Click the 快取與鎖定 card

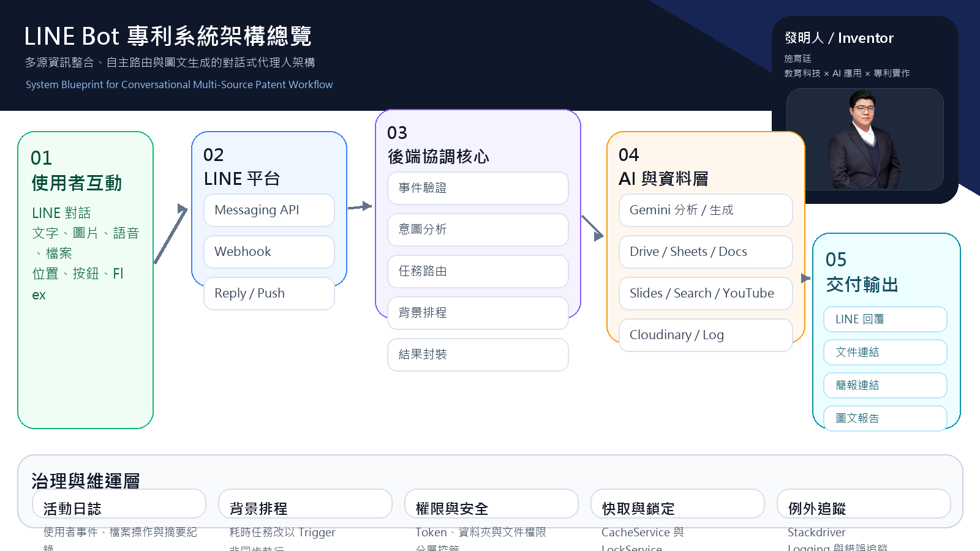pyautogui.click(x=677, y=504)
